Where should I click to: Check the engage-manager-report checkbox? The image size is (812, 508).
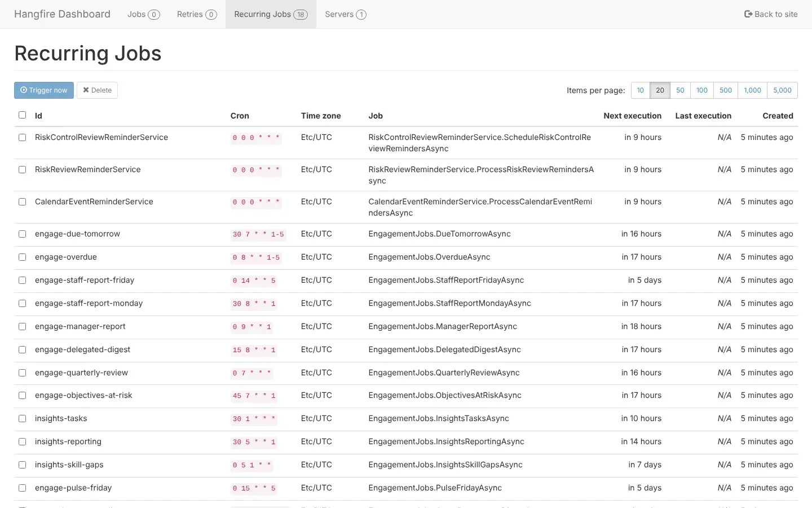pos(23,326)
